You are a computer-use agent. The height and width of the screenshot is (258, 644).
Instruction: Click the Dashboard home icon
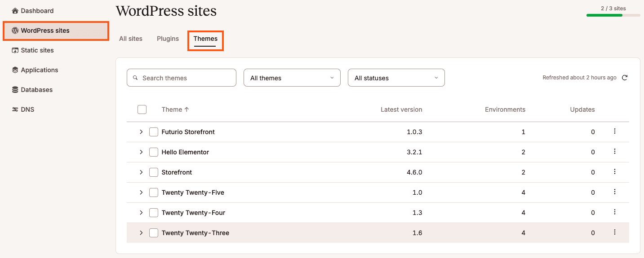coord(15,11)
